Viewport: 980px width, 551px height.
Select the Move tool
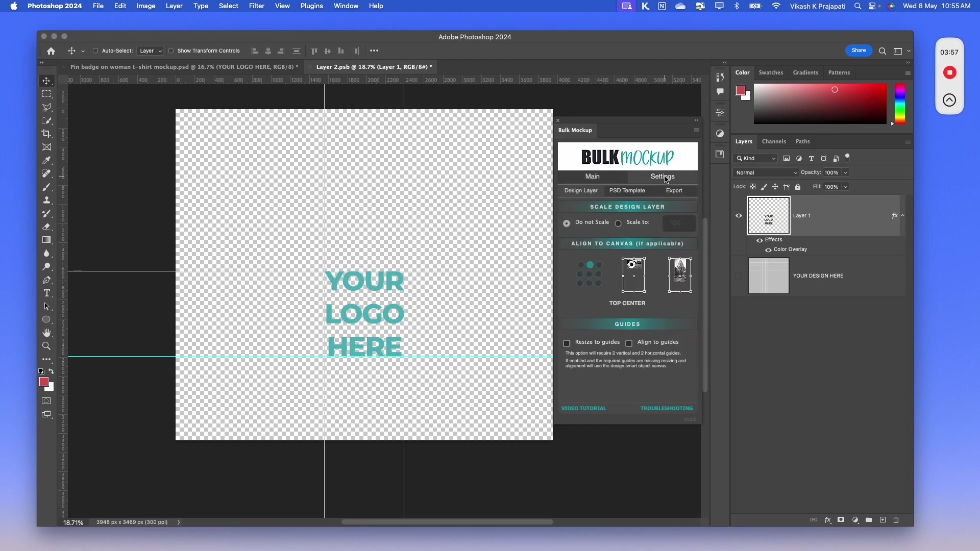46,81
